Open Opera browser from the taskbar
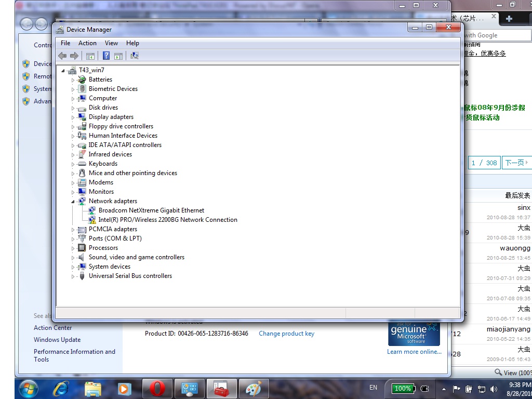Image resolution: width=532 pixels, height=399 pixels. (157, 389)
